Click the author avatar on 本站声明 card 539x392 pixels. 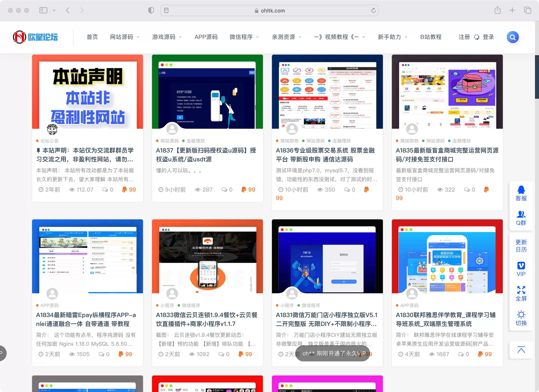tap(52, 129)
